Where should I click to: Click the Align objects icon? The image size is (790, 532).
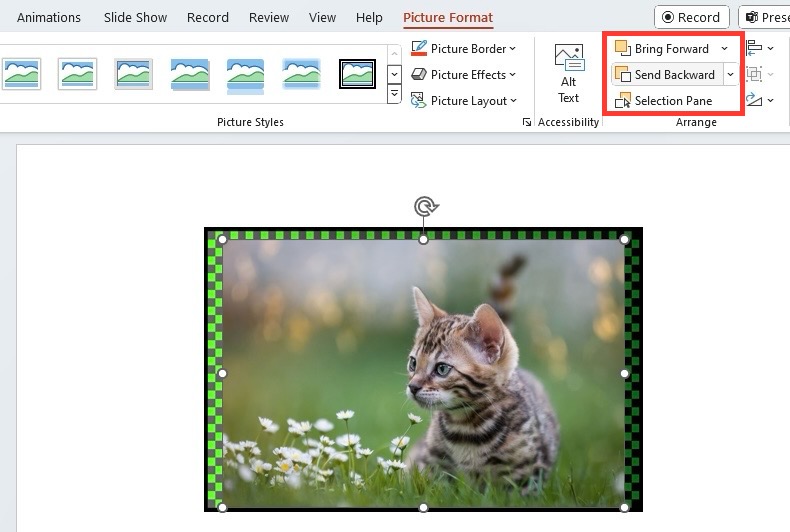754,48
